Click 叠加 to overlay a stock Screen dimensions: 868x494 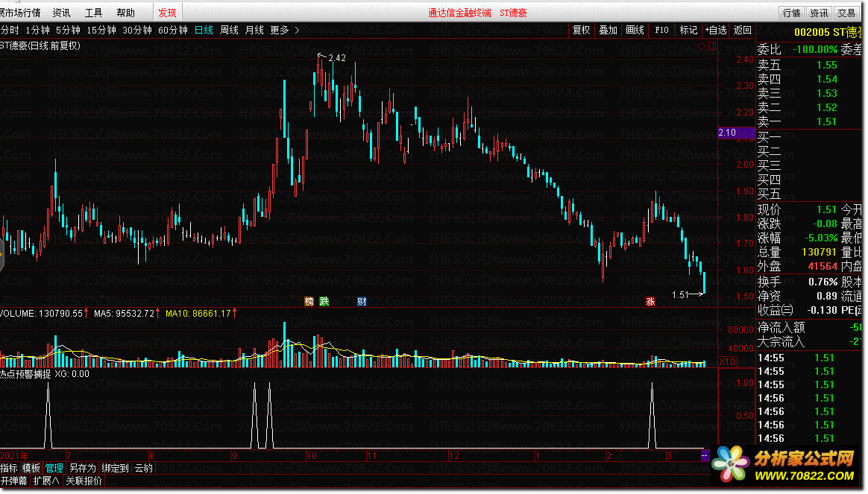[x=608, y=30]
